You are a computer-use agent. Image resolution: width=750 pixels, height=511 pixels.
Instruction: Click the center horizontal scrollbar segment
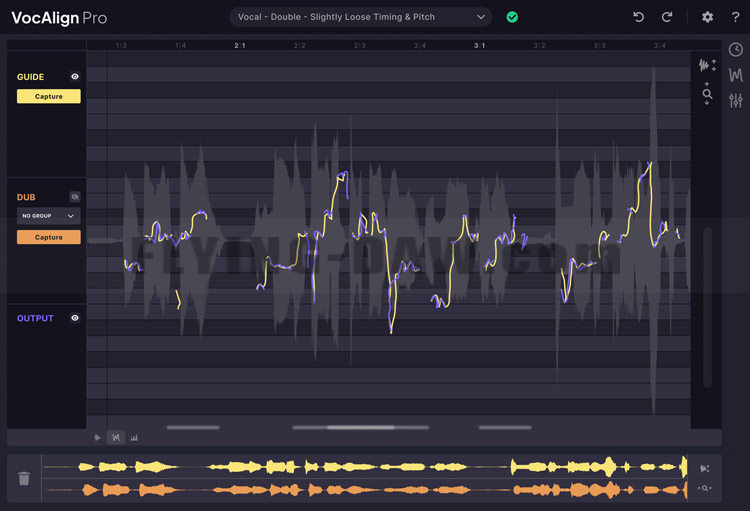[361, 427]
